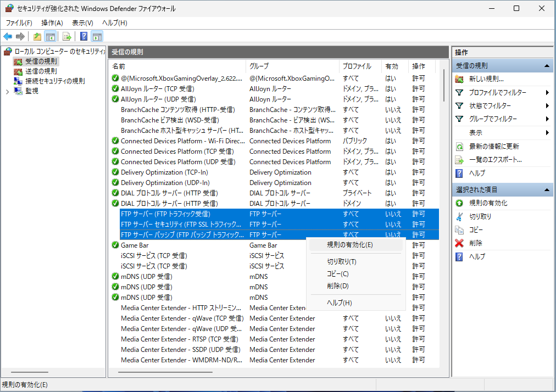Click green check of Delivery Optimization (TCP-In)

[x=115, y=172]
